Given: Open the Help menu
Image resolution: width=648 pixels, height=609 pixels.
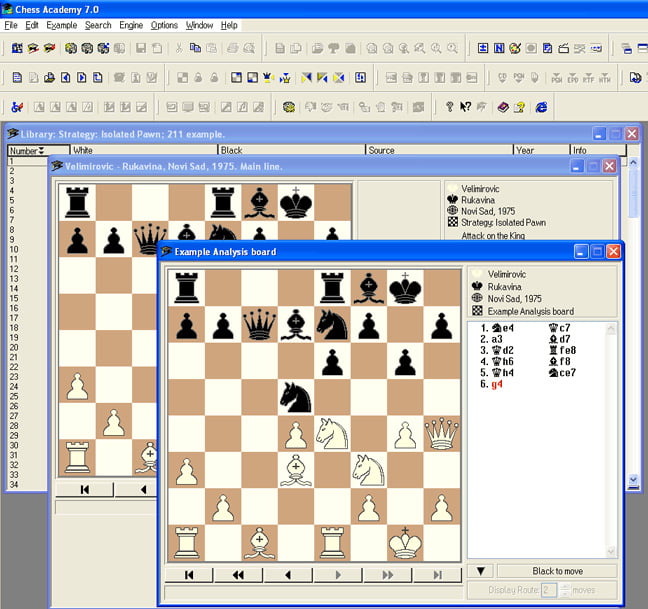Looking at the screenshot, I should (x=229, y=25).
